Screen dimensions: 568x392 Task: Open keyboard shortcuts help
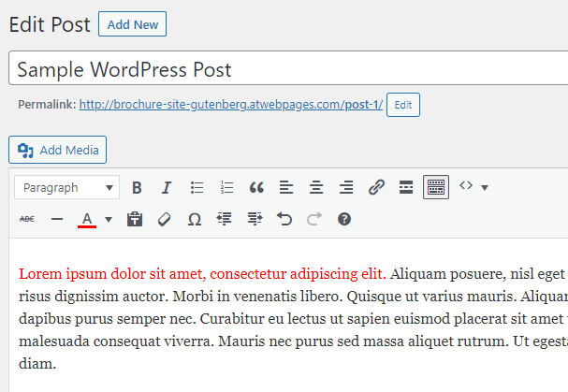coord(344,219)
